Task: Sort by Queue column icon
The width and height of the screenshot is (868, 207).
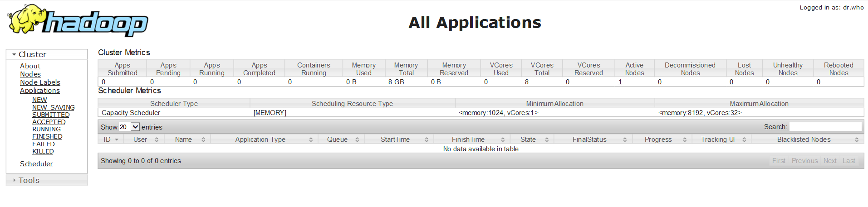Action: pos(357,140)
